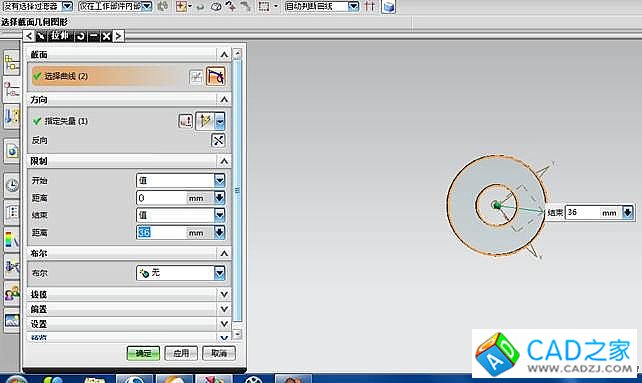Open the vector dialog icon beside 指定矢量

(x=185, y=121)
